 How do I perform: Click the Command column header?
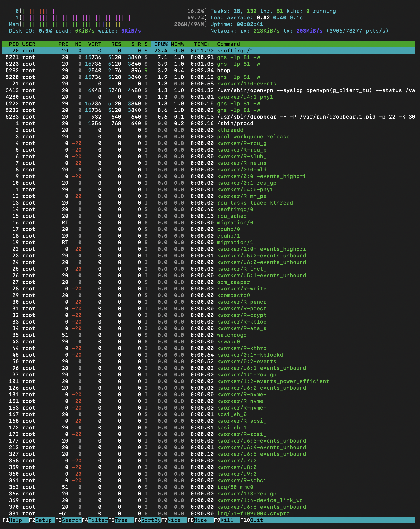click(228, 44)
